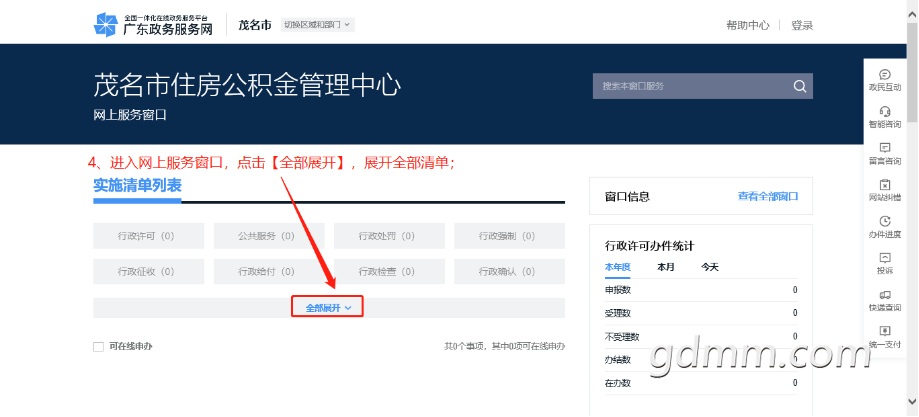Image resolution: width=919 pixels, height=417 pixels.
Task: Open the 切换区域和部门 dropdown
Action: point(318,25)
